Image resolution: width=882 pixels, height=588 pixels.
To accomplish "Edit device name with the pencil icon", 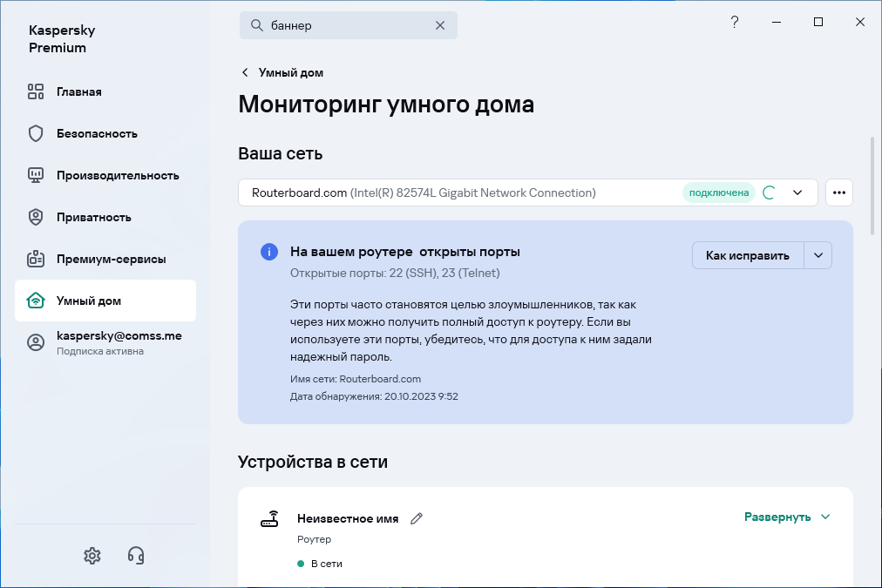I will coord(417,518).
